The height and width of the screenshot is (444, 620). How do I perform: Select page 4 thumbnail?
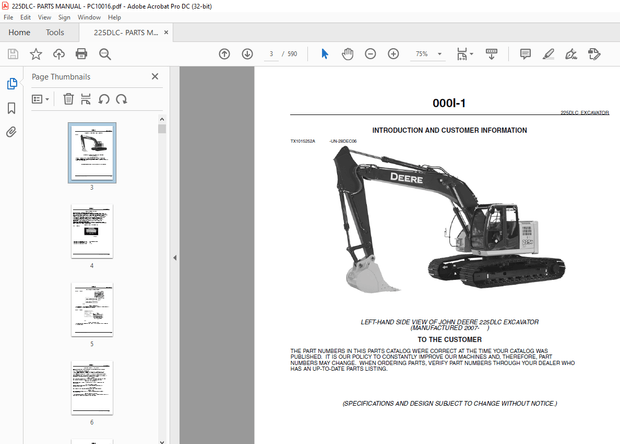92,231
